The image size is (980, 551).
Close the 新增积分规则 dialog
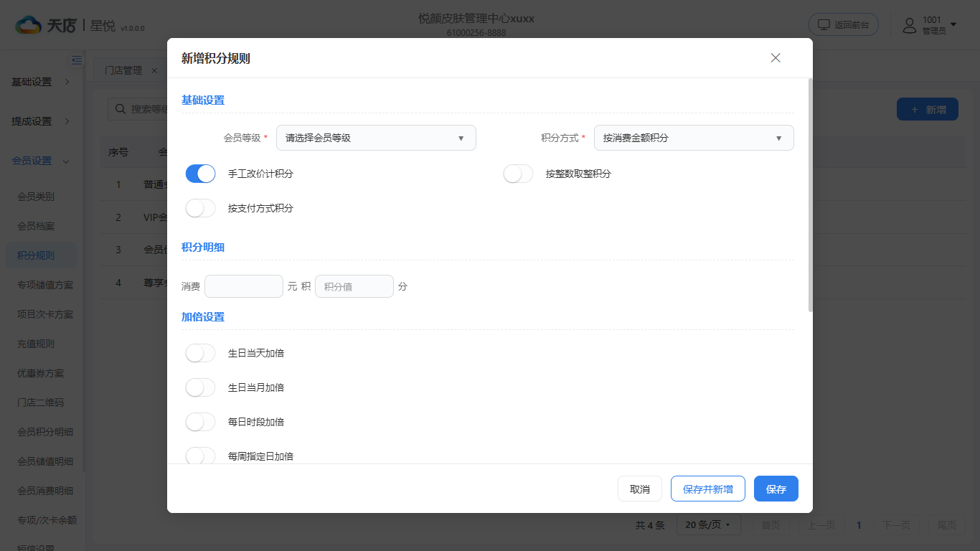[776, 58]
